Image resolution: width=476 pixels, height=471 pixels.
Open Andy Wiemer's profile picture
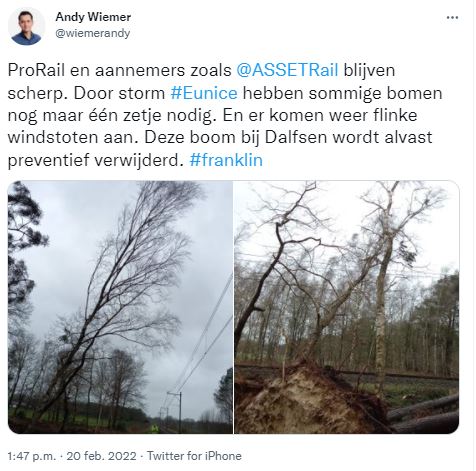26,27
